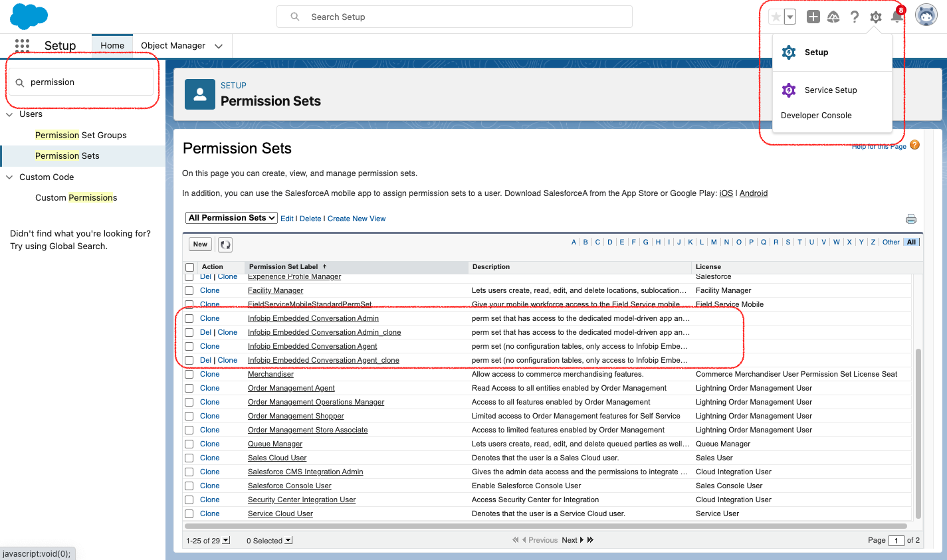This screenshot has width=947, height=560.
Task: Clone the Salesforce Console User permission set
Action: coord(209,486)
